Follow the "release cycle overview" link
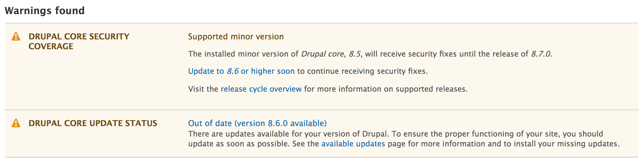This screenshot has width=644, height=163. (x=261, y=89)
